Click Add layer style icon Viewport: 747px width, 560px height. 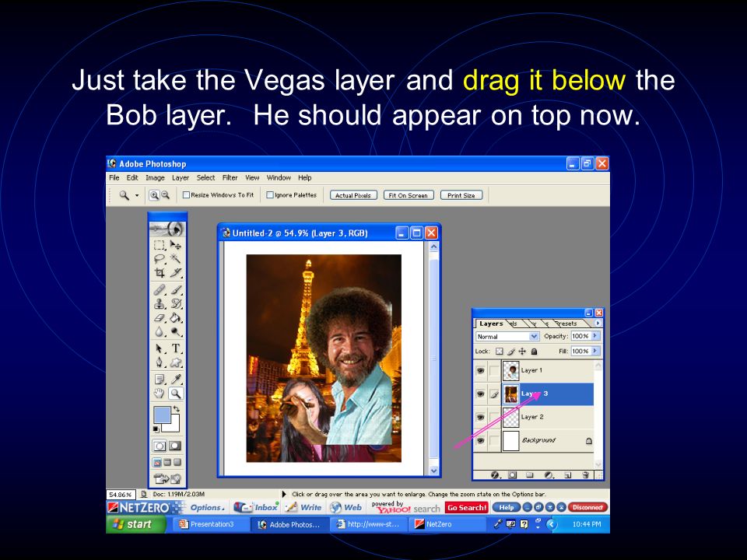(495, 474)
